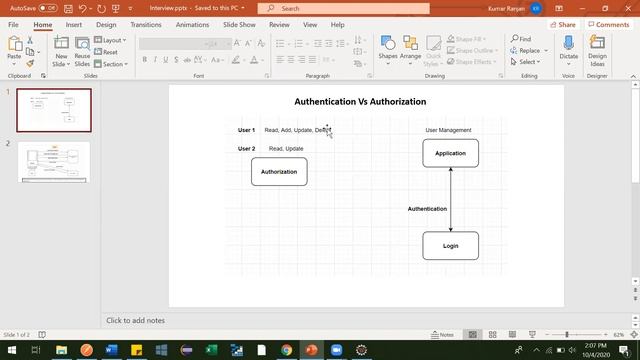Screen dimensions: 640x360
Task: Open Chrome from the taskbar
Action: 287,350
